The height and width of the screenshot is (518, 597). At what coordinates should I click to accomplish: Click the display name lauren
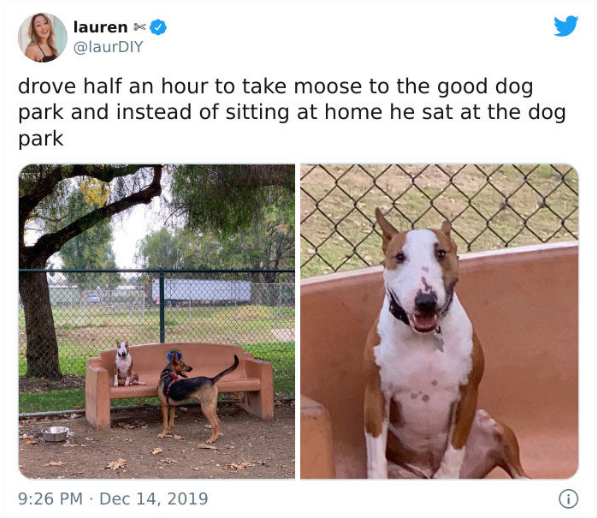101,27
